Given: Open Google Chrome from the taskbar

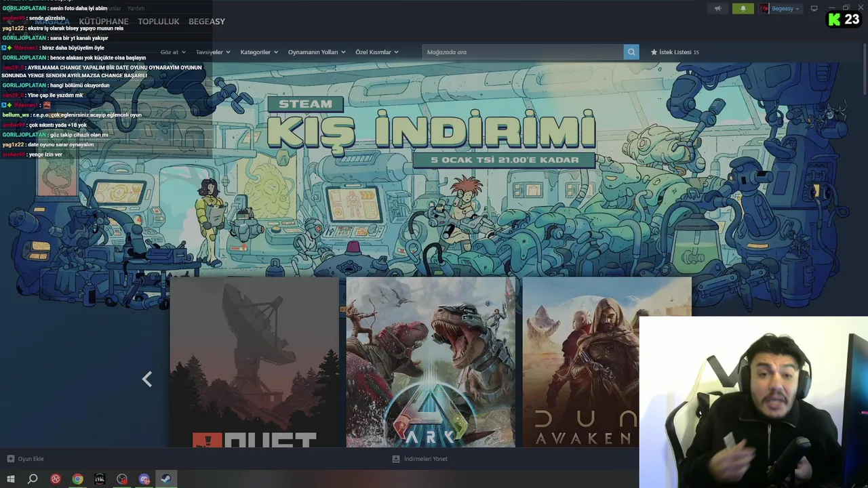Looking at the screenshot, I should (x=77, y=479).
